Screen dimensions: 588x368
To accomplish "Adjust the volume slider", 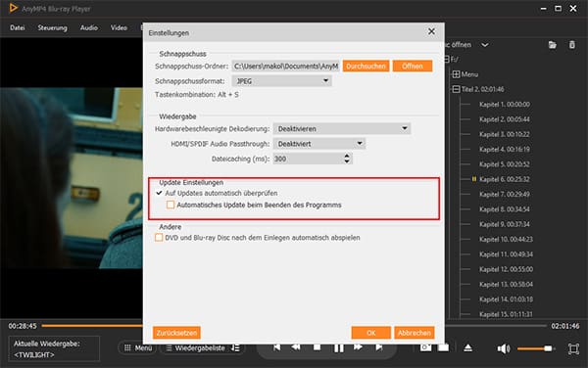I will pyautogui.click(x=535, y=348).
